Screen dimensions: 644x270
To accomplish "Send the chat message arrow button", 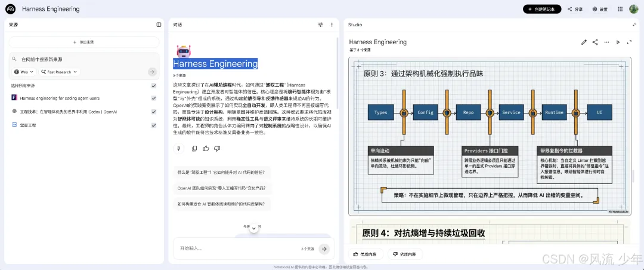I will point(324,248).
